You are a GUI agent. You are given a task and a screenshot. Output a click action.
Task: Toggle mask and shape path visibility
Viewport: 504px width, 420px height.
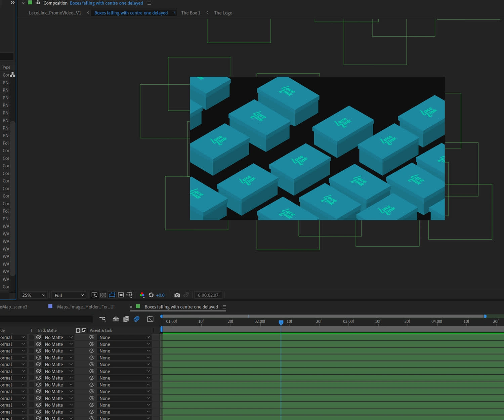point(112,295)
